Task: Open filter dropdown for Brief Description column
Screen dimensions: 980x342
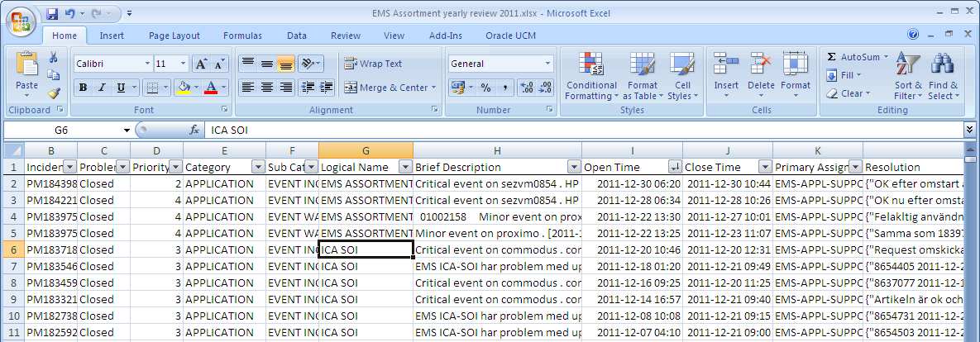Action: coord(574,167)
